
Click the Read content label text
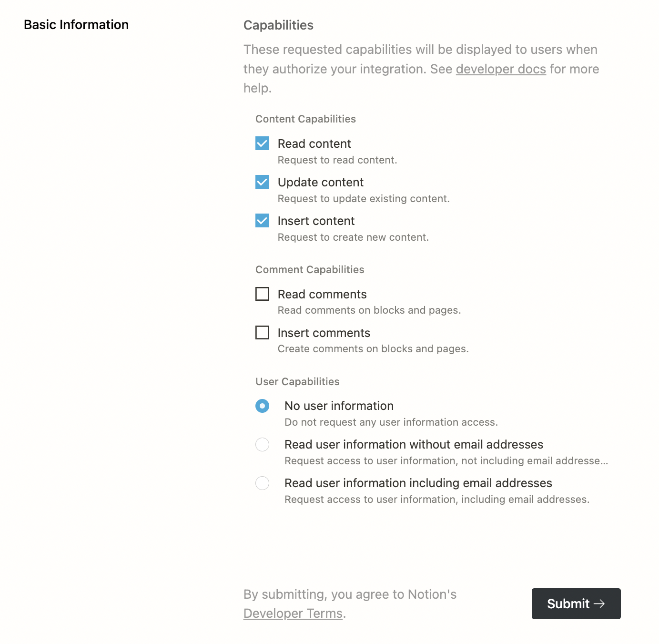pyautogui.click(x=314, y=143)
